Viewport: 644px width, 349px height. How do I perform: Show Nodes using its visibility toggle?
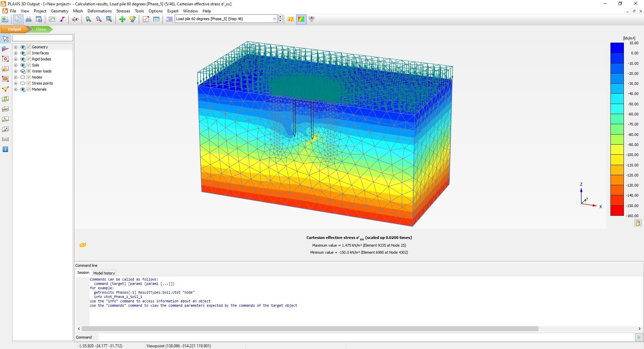click(x=23, y=77)
